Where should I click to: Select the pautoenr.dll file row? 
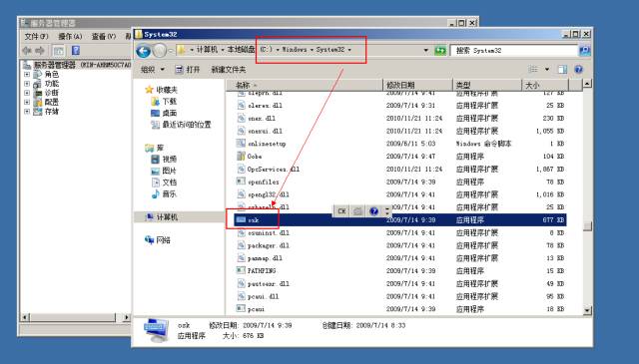(401, 283)
